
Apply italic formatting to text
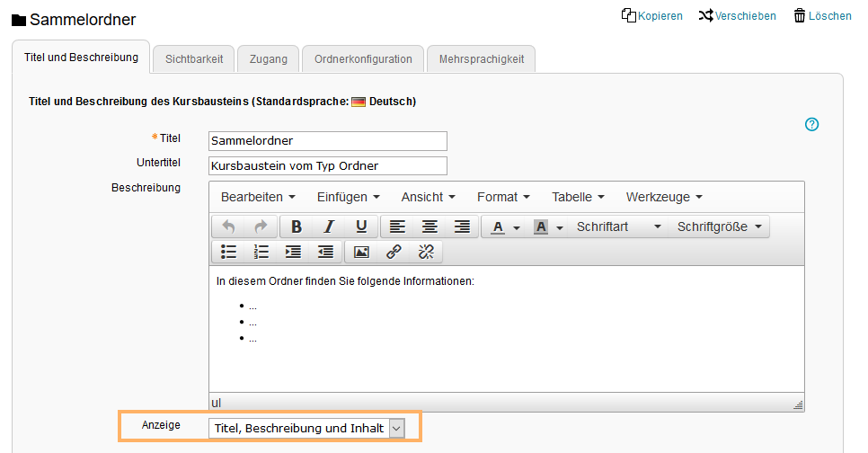click(329, 226)
